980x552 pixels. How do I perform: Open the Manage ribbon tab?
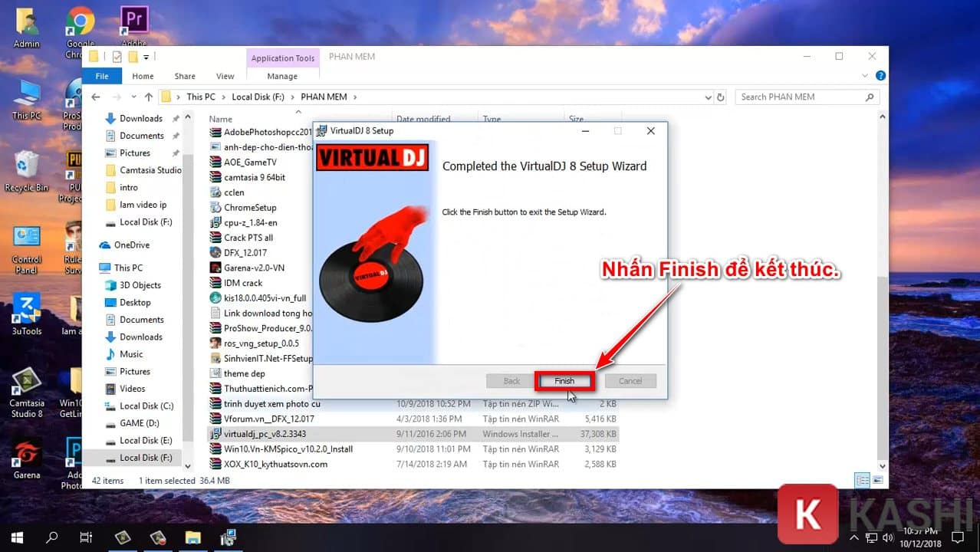[281, 76]
